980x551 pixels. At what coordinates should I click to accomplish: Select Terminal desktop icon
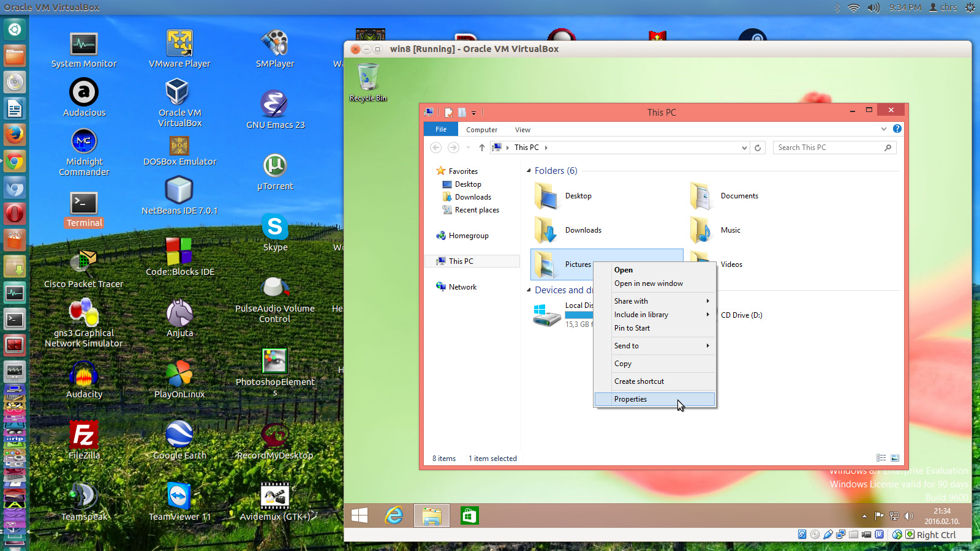point(84,210)
